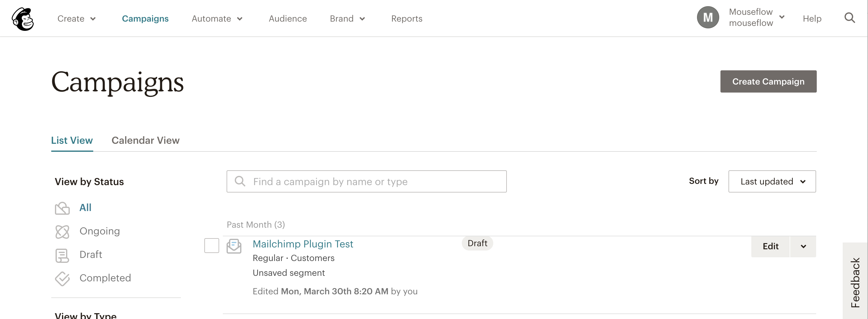Click the campaign email envelope icon

click(x=234, y=246)
